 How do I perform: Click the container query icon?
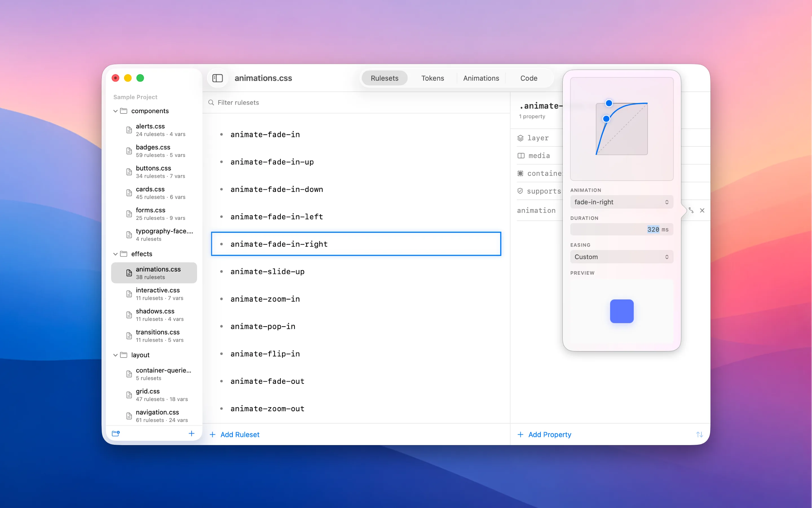520,173
